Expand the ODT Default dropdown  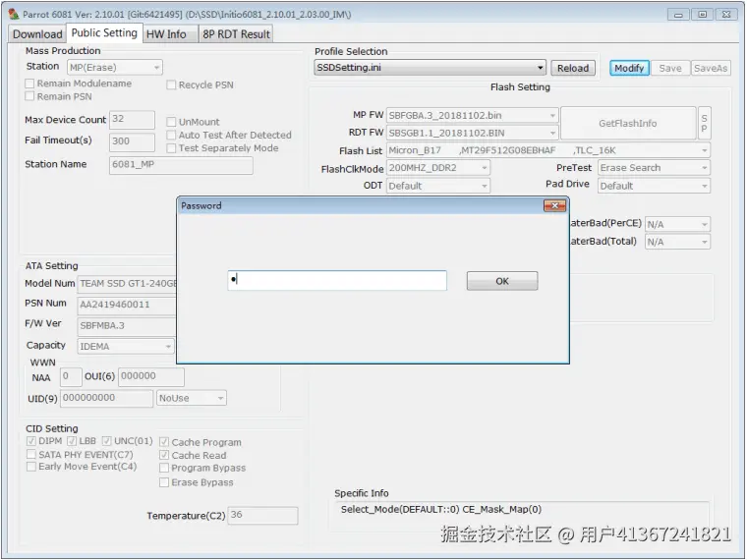[437, 186]
